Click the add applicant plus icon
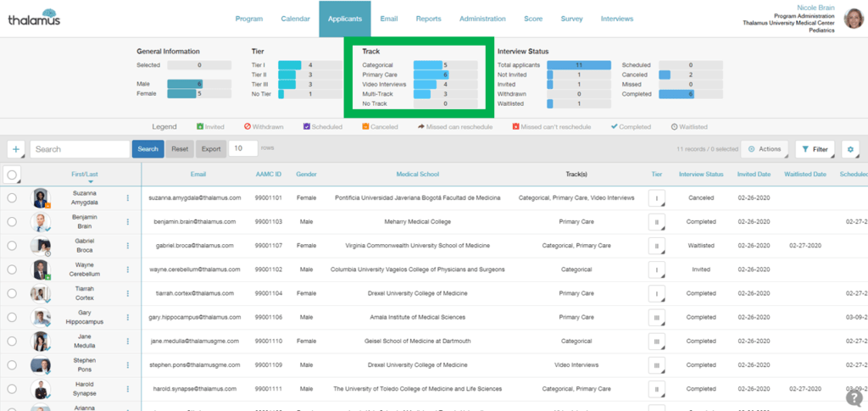 pyautogui.click(x=16, y=149)
